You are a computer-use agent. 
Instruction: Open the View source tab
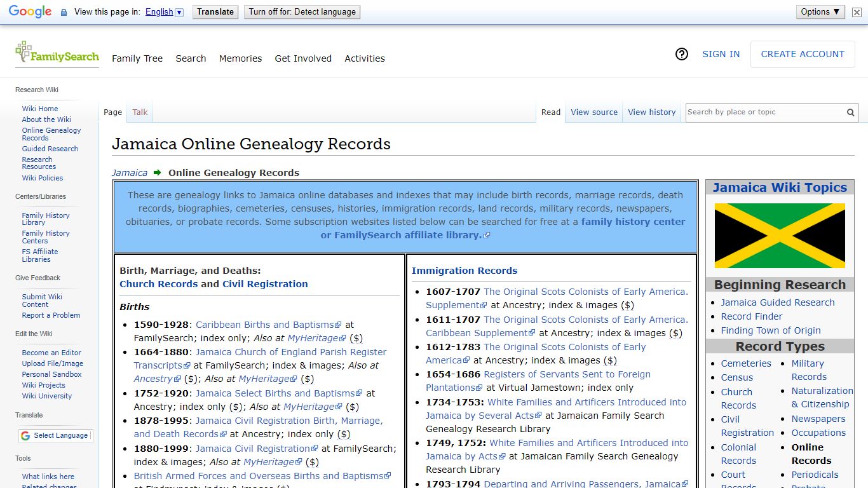click(594, 112)
